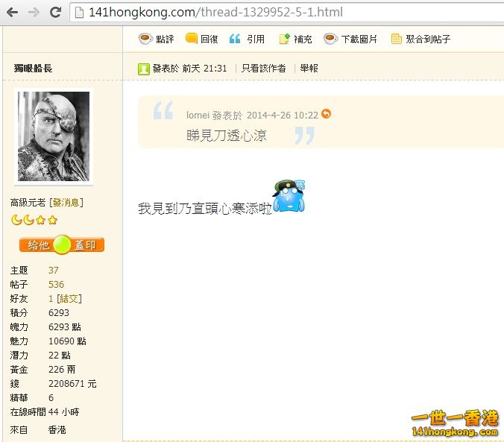Click the 下載圖片 cup icon
The height and width of the screenshot is (442, 504).
330,39
